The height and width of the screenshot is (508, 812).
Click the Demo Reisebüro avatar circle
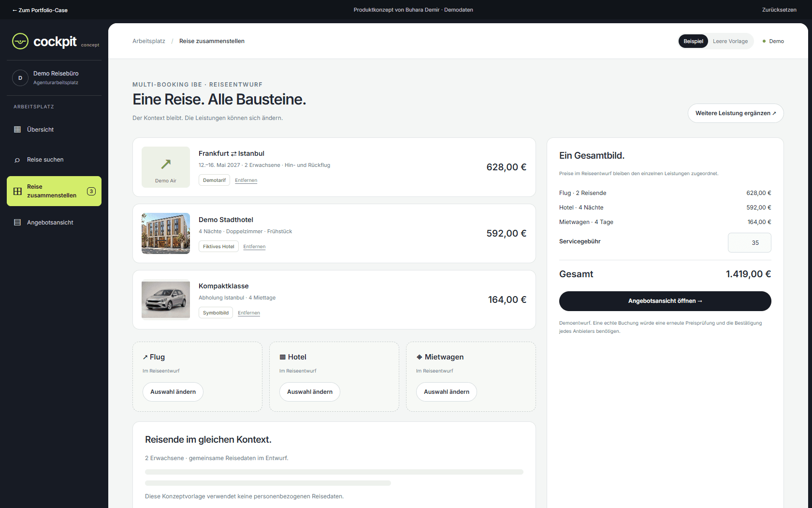pos(20,78)
